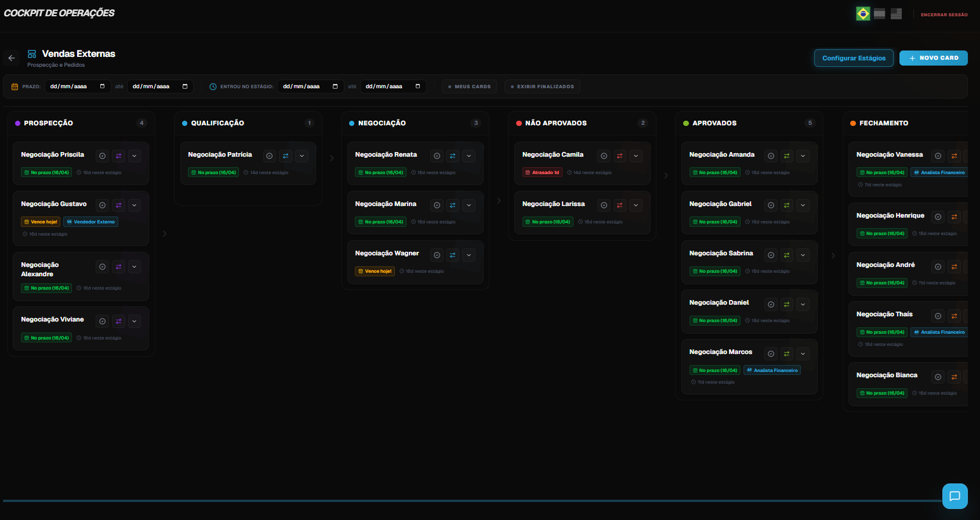Click the Negociação Daniel card title
Viewport: 980px width, 520px height.
tap(719, 302)
